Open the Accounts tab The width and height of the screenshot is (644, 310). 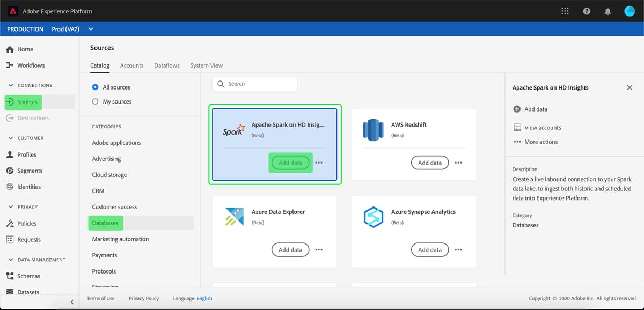tap(131, 65)
